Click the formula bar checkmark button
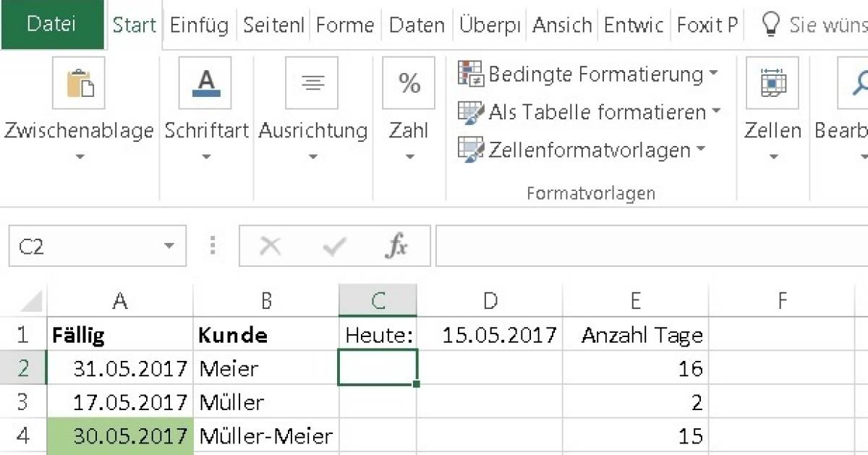This screenshot has height=455, width=868. point(332,245)
